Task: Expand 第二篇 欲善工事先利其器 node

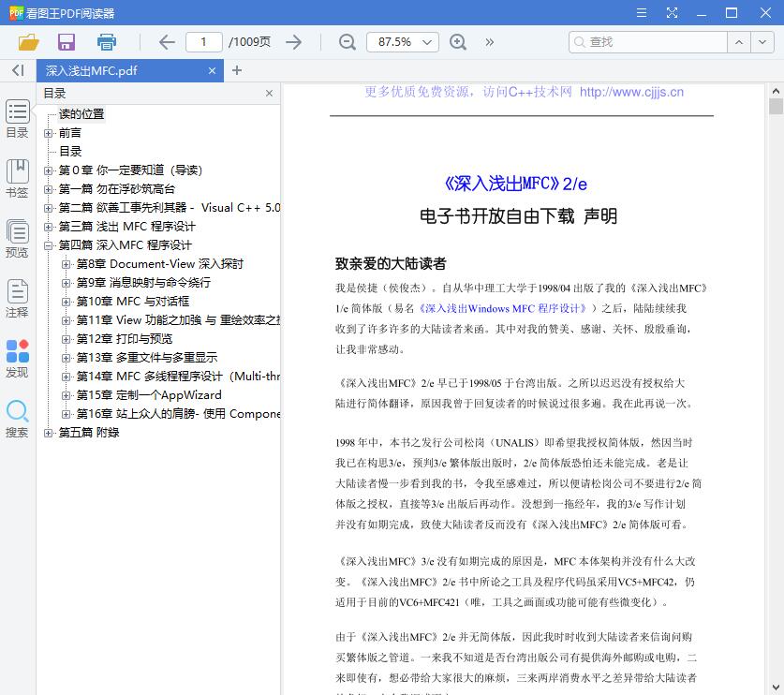Action: coord(48,208)
